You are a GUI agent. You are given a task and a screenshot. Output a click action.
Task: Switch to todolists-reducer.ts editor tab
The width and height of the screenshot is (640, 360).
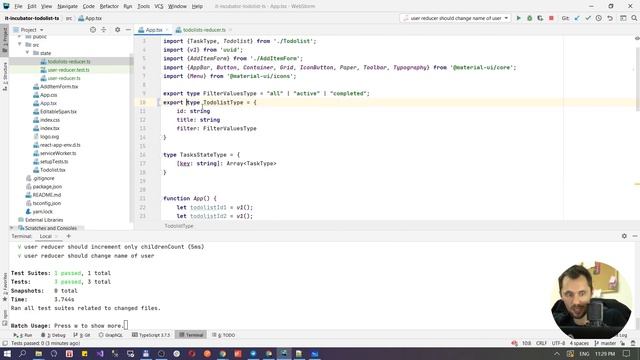(x=204, y=30)
